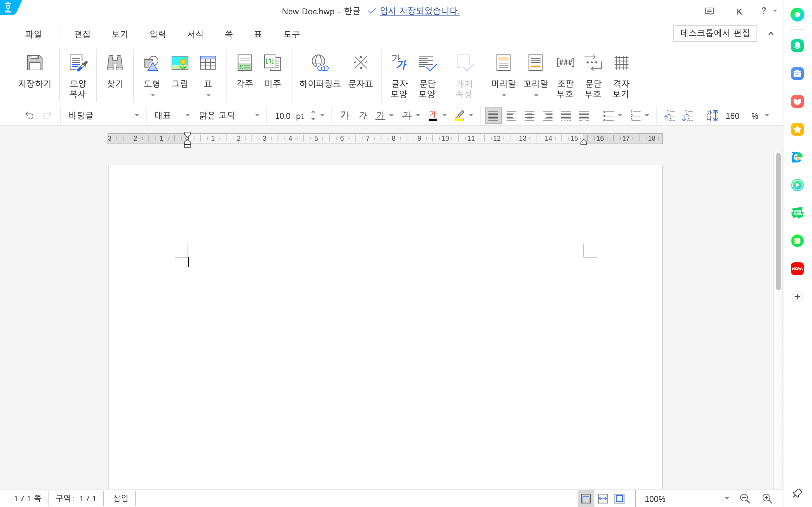This screenshot has width=812, height=507.
Task: Click the Save (저장하기) icon
Action: pos(35,63)
